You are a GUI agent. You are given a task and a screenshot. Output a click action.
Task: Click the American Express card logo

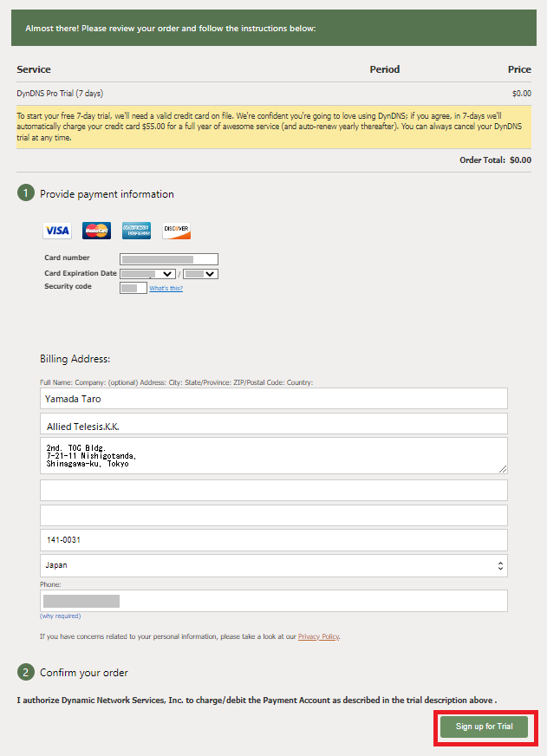click(136, 231)
